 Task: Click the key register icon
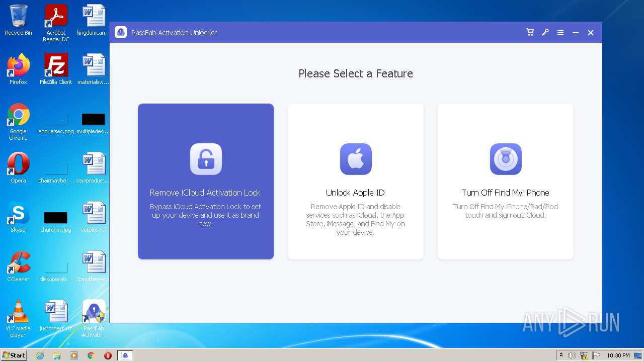(x=545, y=32)
